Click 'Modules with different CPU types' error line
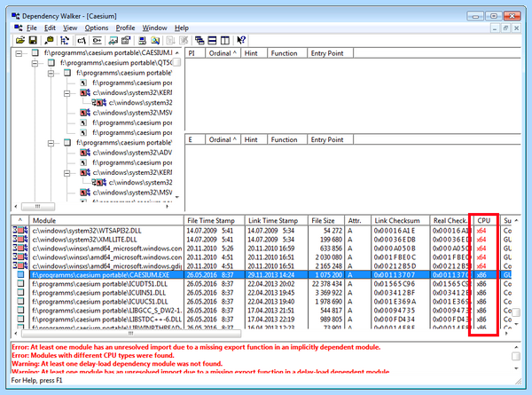The image size is (532, 395). (x=93, y=355)
